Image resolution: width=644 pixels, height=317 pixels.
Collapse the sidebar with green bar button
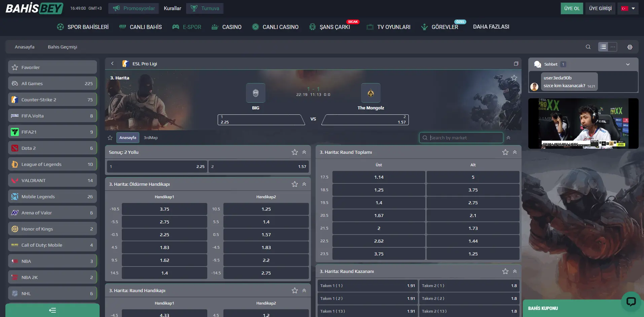coord(52,310)
